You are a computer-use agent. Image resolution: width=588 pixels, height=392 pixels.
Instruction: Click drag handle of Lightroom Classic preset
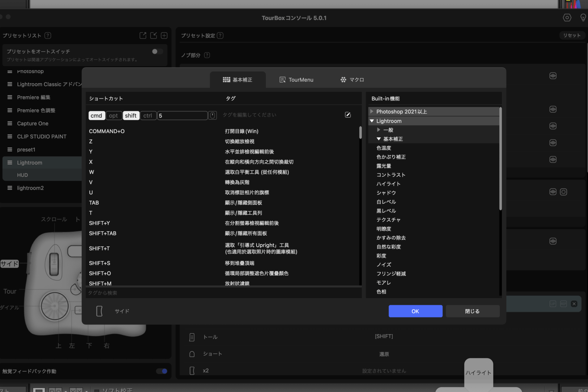(x=10, y=84)
